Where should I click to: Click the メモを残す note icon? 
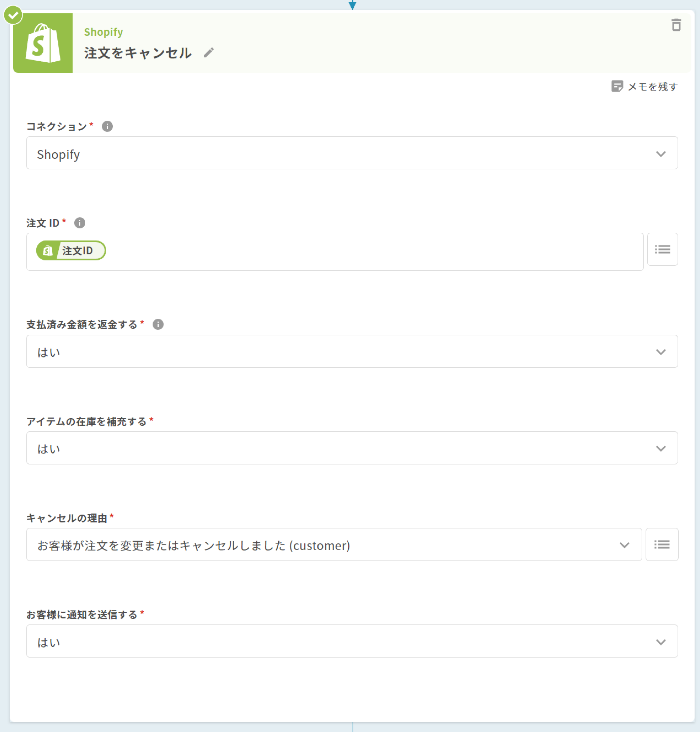pos(617,86)
